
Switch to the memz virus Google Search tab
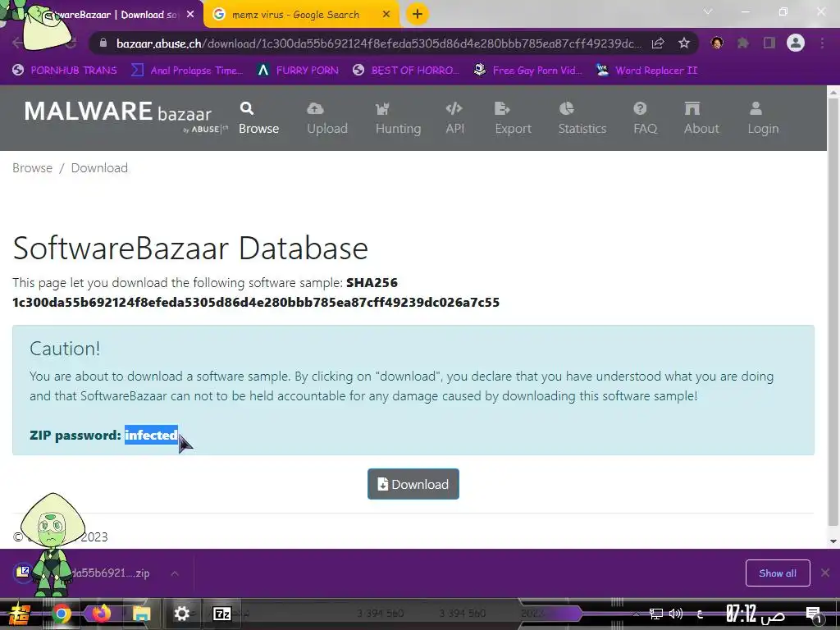pyautogui.click(x=295, y=15)
